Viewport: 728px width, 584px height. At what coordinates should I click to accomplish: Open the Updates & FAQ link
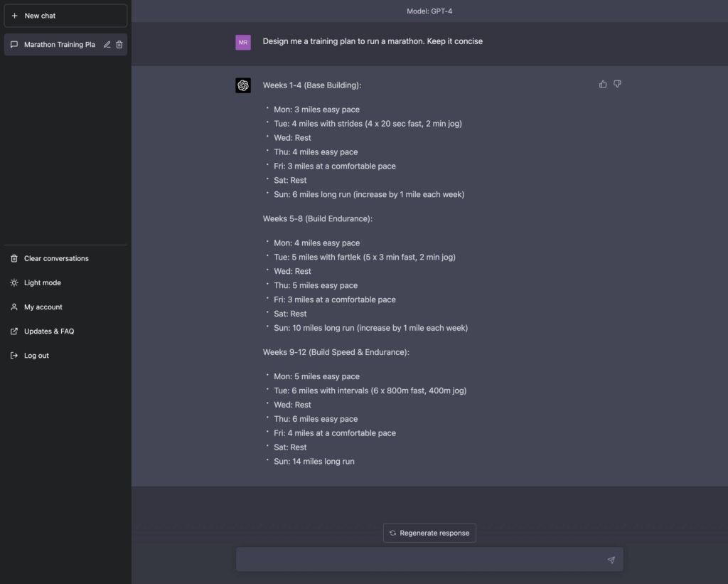(48, 331)
